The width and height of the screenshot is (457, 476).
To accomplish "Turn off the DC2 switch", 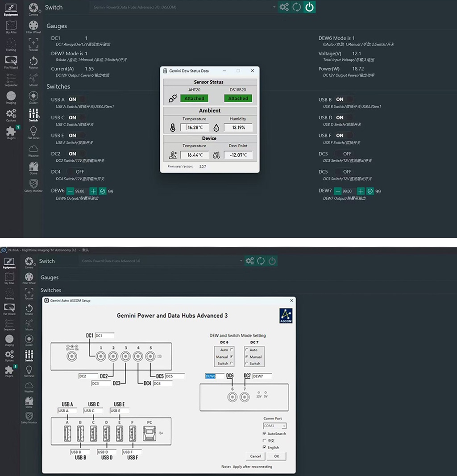I will pos(77,154).
